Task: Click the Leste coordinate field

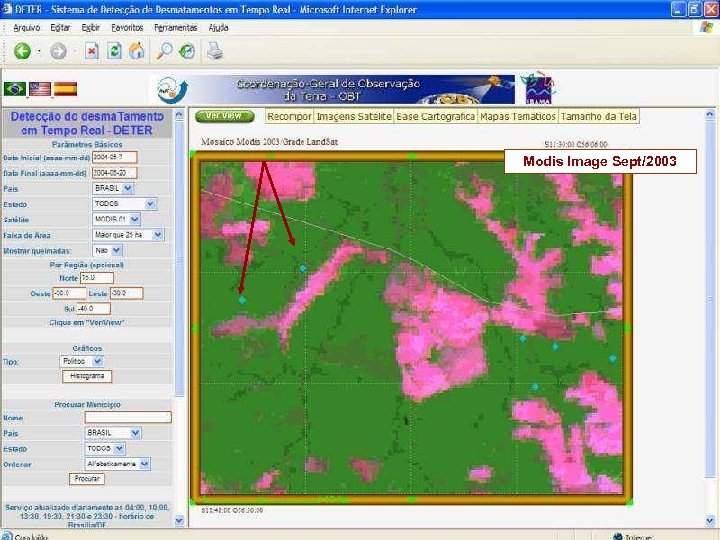Action: pos(126,293)
